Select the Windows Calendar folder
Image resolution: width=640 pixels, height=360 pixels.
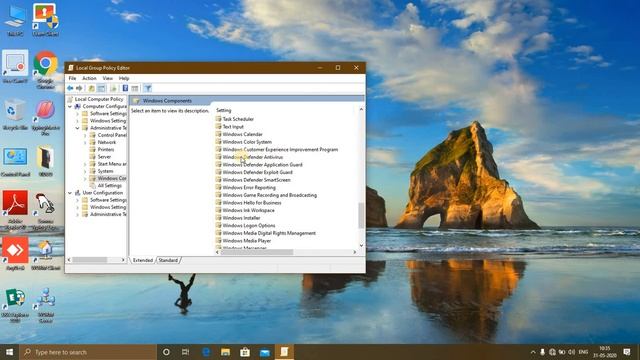(x=242, y=134)
